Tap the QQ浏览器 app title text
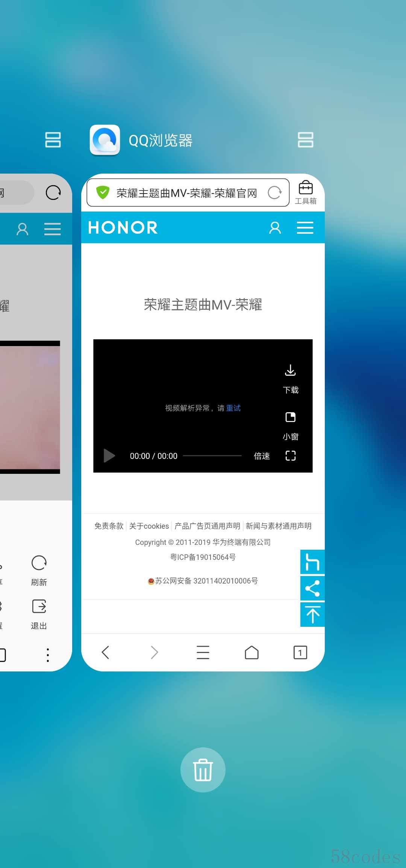 point(161,141)
